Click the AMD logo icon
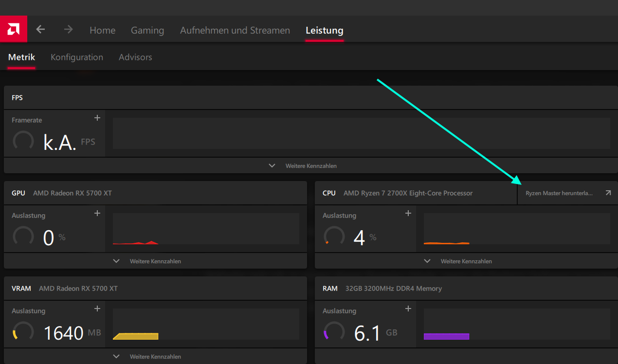The width and height of the screenshot is (618, 364). (x=14, y=29)
